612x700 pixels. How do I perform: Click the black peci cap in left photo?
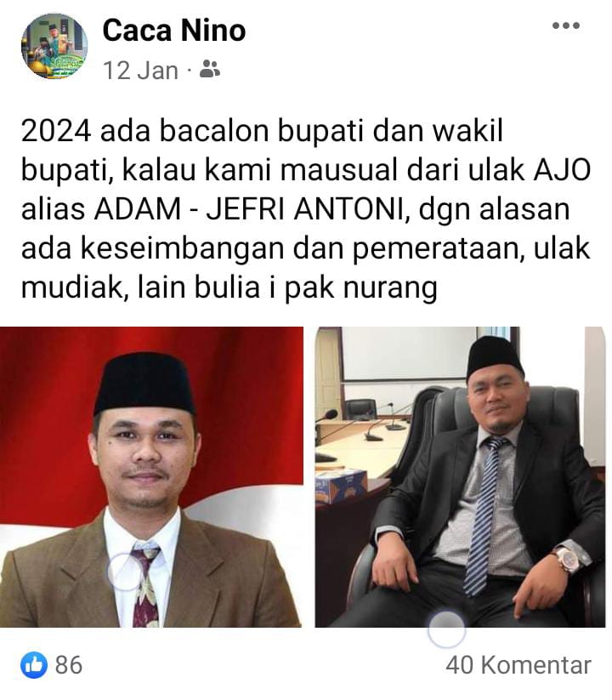(145, 383)
